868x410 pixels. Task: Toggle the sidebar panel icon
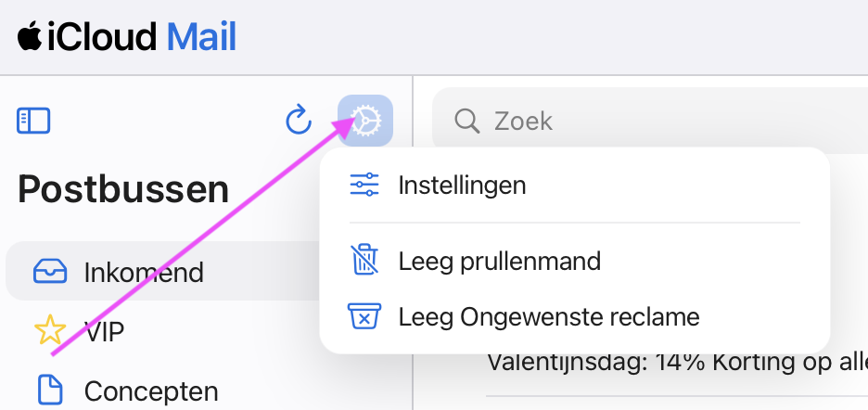(33, 121)
